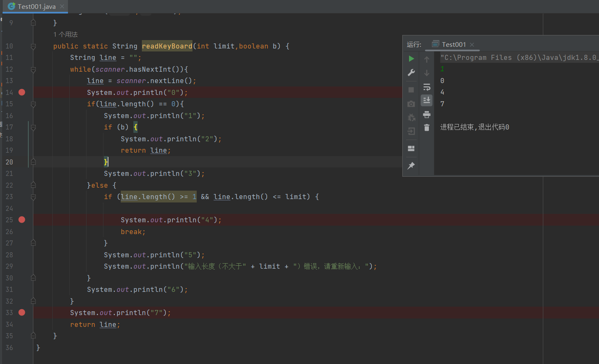The image size is (599, 364).
Task: Collapse the while loop fold at line 12
Action: tap(33, 69)
